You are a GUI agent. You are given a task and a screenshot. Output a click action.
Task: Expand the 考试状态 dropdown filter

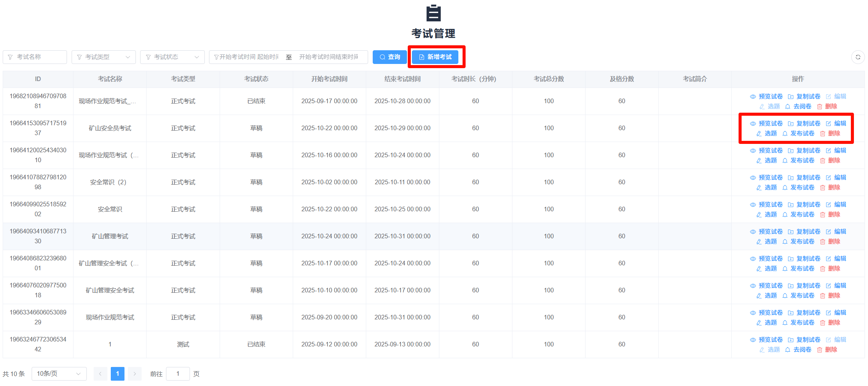tap(172, 57)
